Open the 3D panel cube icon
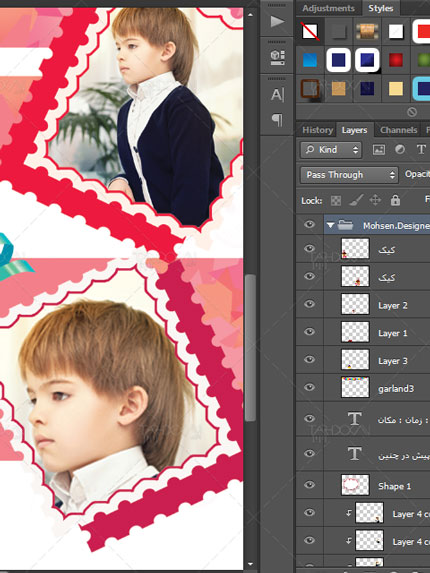The width and height of the screenshot is (430, 573). click(277, 58)
